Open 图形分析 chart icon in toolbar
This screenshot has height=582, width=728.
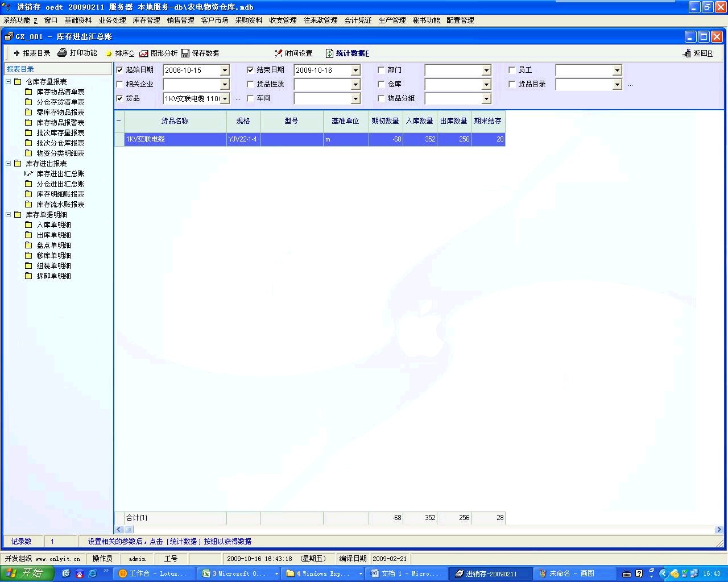[144, 53]
